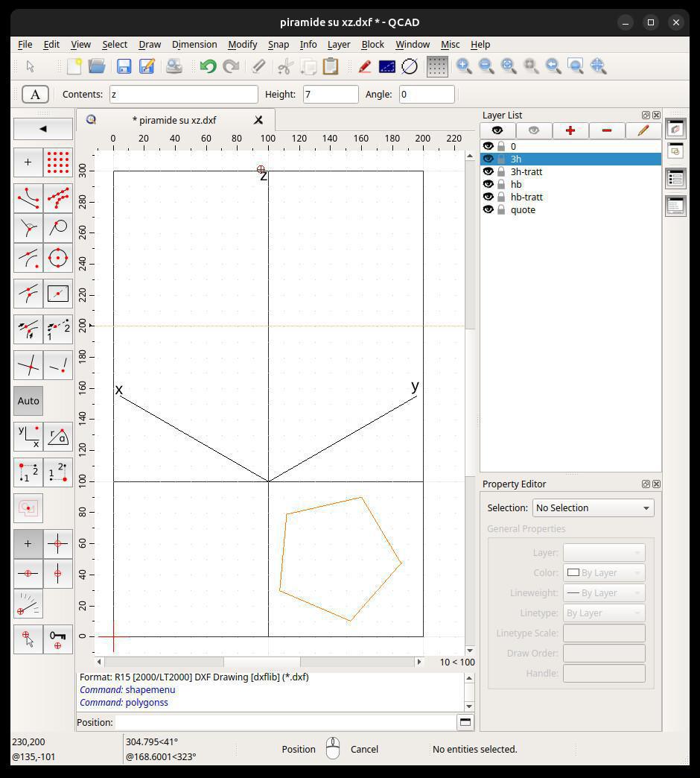Click the Auto snap button
Viewport: 700px width, 778px height.
[28, 401]
